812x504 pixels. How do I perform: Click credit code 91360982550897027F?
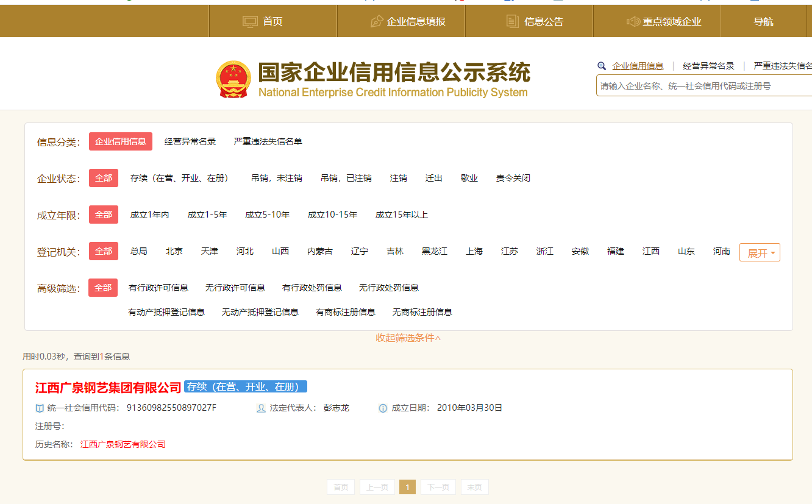coord(171,408)
